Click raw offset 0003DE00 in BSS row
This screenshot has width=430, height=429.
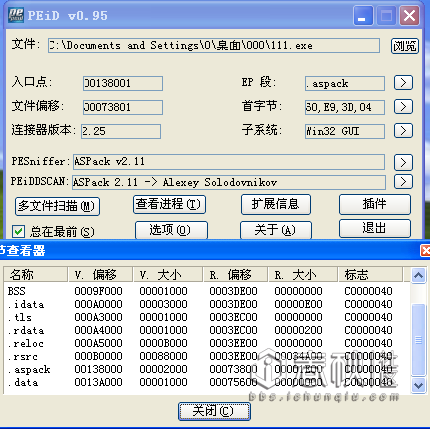point(233,291)
